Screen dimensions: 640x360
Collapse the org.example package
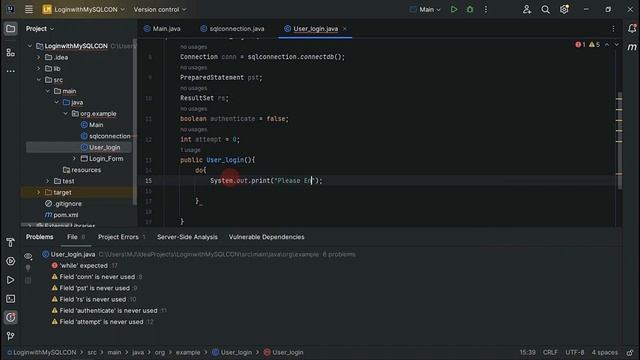pos(66,113)
